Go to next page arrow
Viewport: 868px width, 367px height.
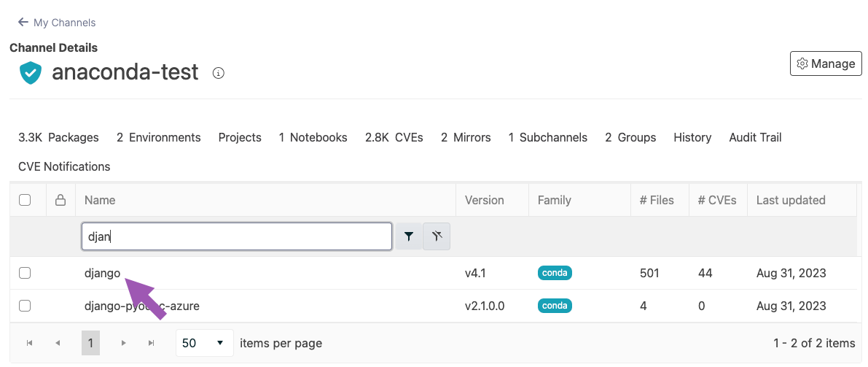(123, 343)
